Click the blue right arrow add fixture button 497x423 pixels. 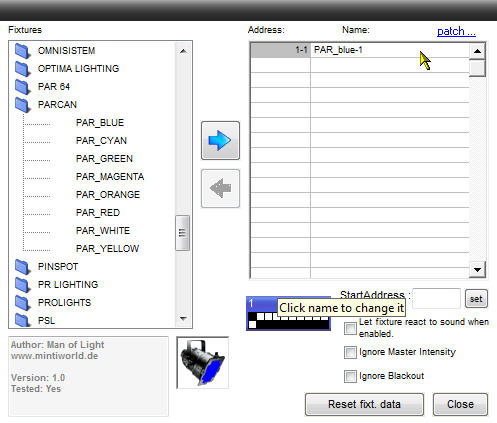(220, 140)
